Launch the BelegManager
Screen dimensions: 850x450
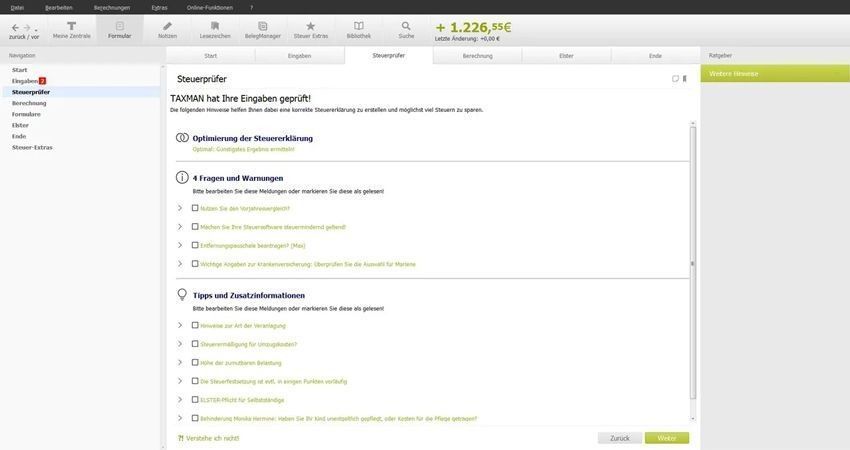tap(263, 30)
